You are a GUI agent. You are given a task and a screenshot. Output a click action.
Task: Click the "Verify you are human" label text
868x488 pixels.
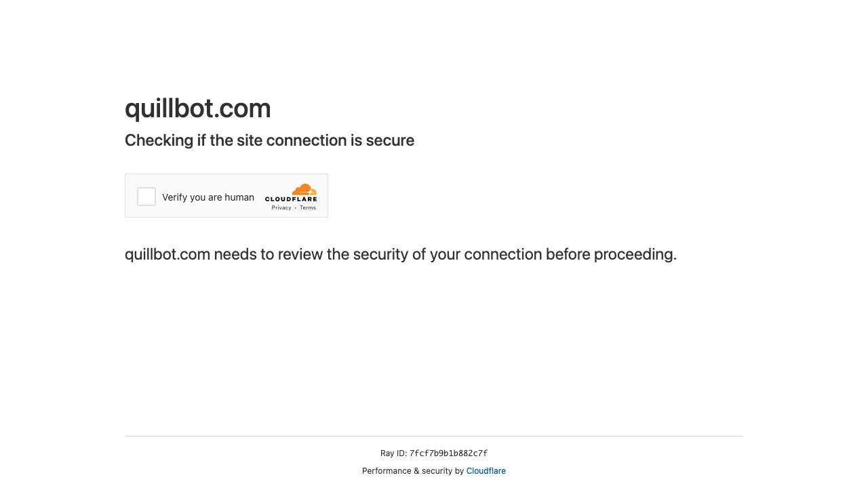[208, 197]
